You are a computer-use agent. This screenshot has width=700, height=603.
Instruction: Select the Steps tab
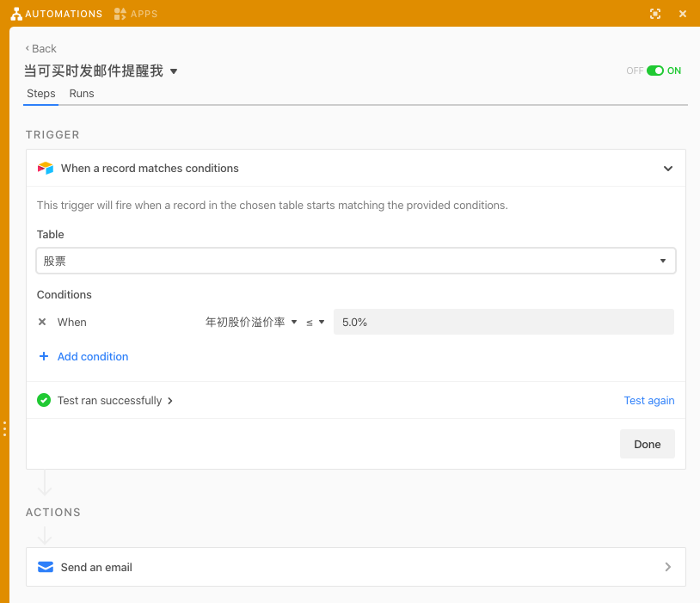40,93
